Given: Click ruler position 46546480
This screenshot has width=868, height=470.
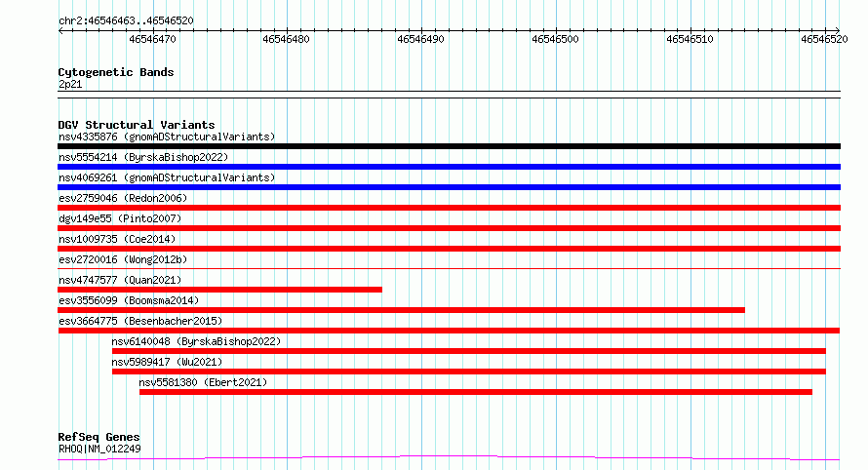Looking at the screenshot, I should (x=286, y=39).
